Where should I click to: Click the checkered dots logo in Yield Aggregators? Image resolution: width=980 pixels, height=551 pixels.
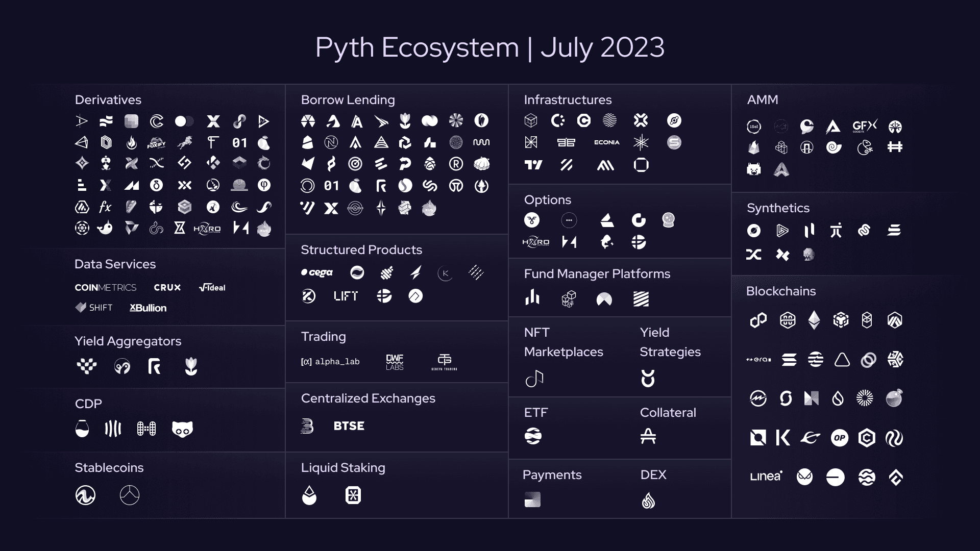click(x=86, y=366)
